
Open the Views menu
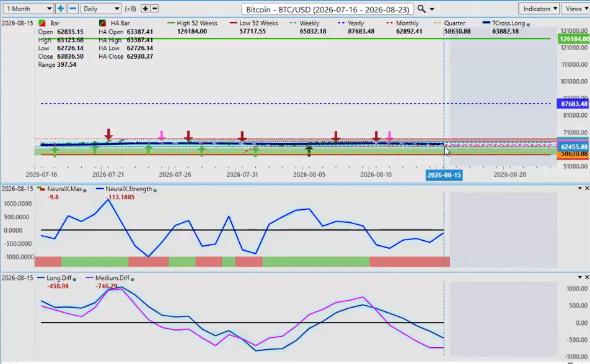point(576,9)
